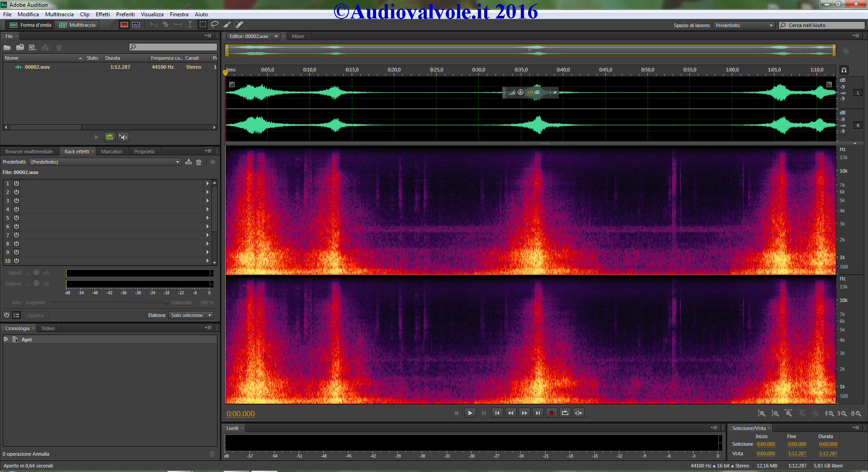Open effect menu arrow for slot 2

click(208, 192)
